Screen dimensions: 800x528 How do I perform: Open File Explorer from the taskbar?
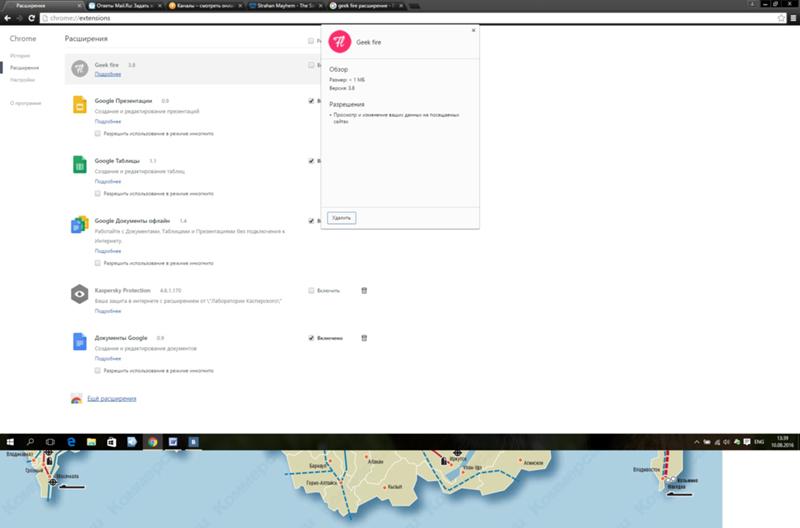(x=91, y=442)
